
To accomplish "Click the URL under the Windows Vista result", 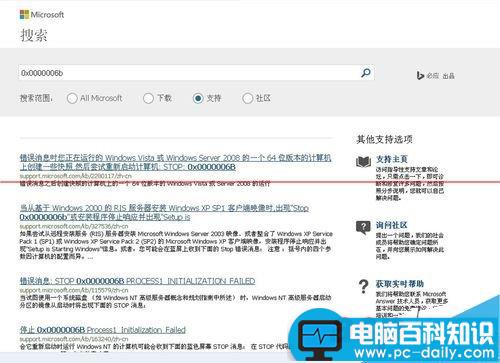I will coord(76,176).
